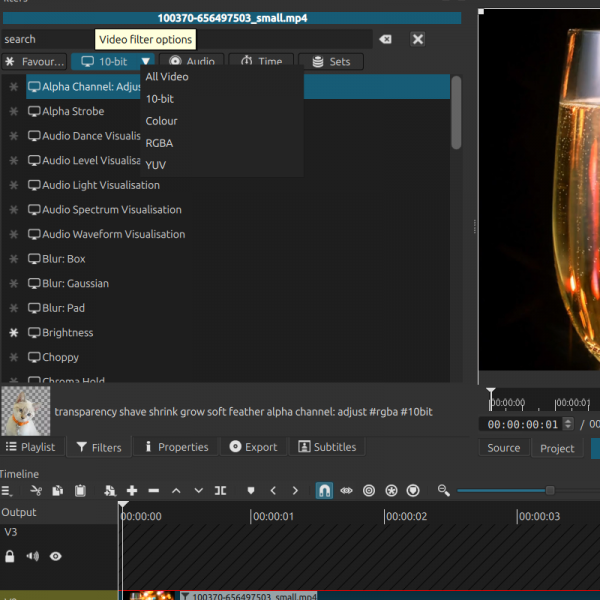Click the timeline snap magnet icon

pyautogui.click(x=324, y=491)
